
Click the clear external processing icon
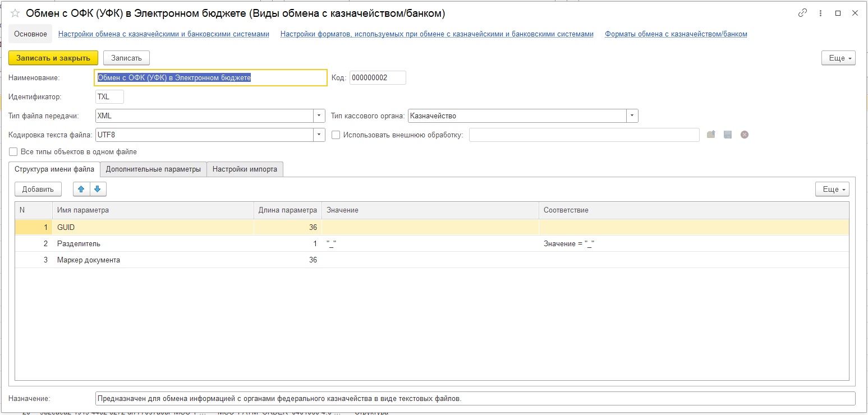[745, 135]
